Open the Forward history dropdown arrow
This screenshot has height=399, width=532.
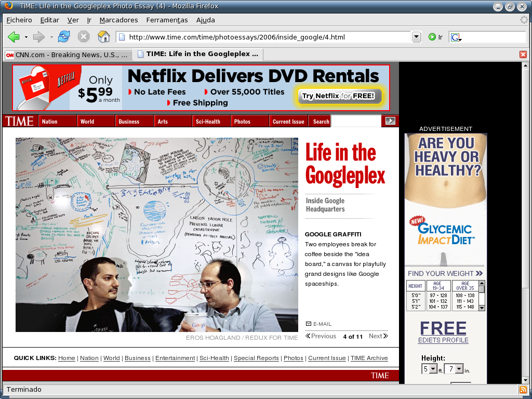point(51,37)
